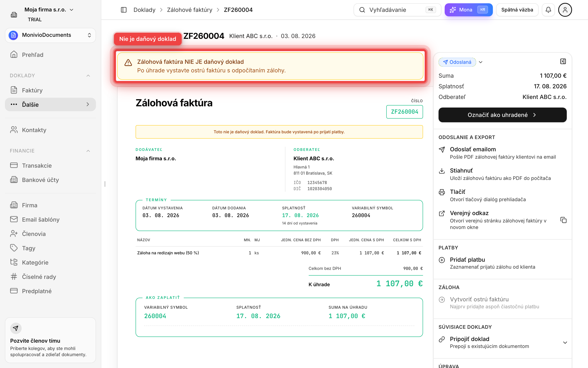
Task: Collapse the FINANCIE section chevron
Action: pyautogui.click(x=88, y=151)
